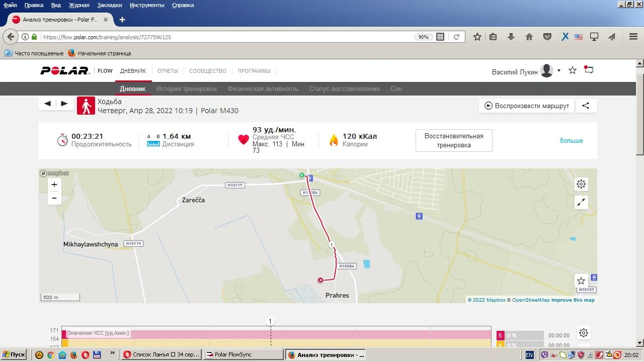
Task: Click the 90% zoom level indicator
Action: coord(423,37)
